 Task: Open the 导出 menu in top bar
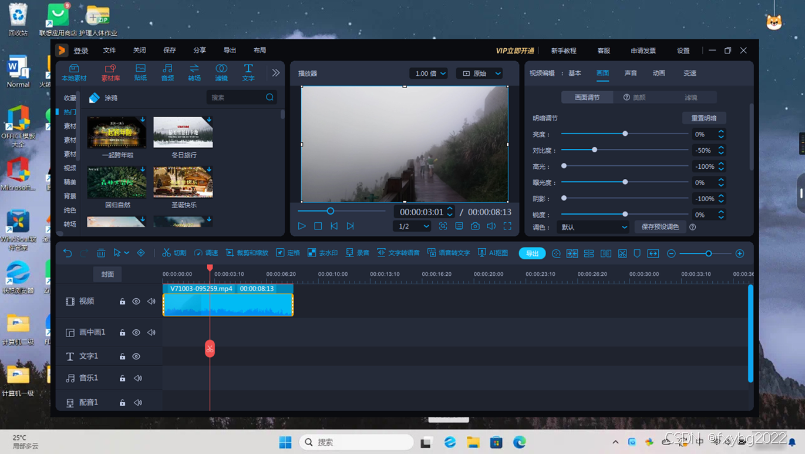[230, 50]
